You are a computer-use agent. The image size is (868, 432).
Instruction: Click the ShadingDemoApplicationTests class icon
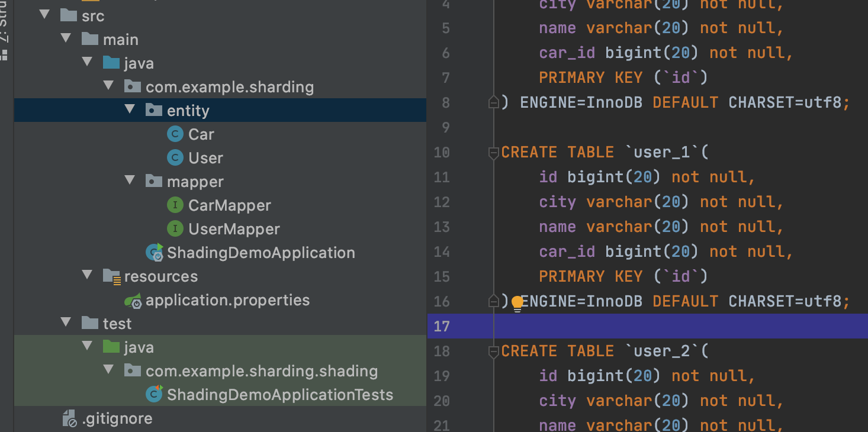click(155, 394)
